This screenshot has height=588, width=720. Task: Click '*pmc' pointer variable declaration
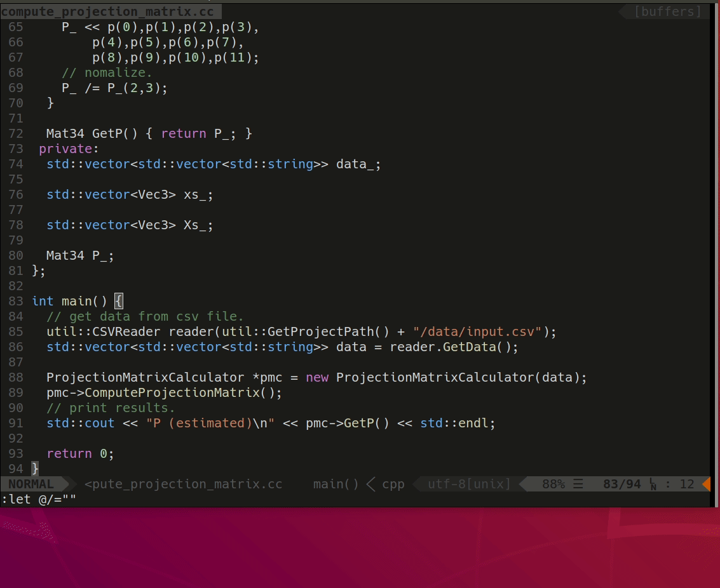pyautogui.click(x=268, y=377)
